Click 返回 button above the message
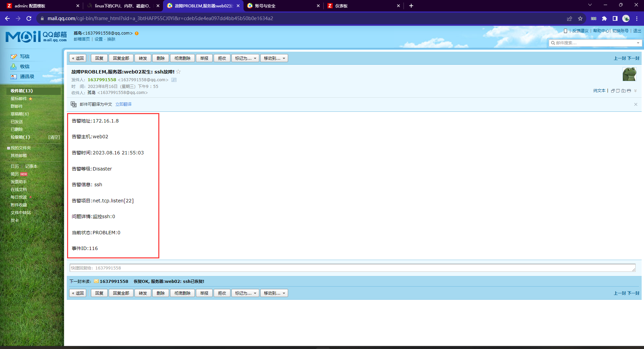The height and width of the screenshot is (349, 644). pos(78,58)
